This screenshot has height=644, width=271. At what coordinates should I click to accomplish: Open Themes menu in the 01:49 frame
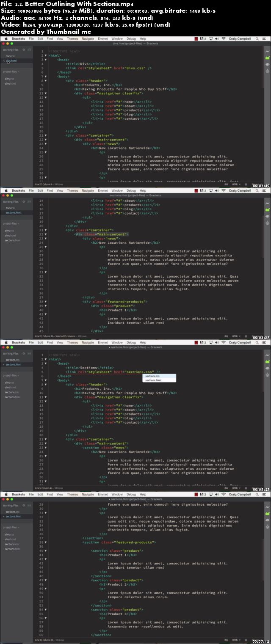click(72, 39)
